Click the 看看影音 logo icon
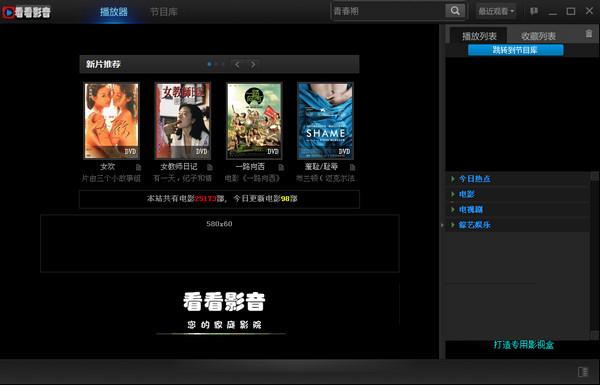This screenshot has width=600, height=385. point(8,12)
